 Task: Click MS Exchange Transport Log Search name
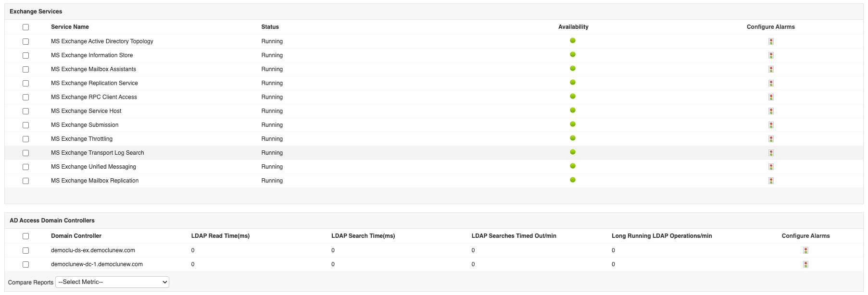coord(98,153)
